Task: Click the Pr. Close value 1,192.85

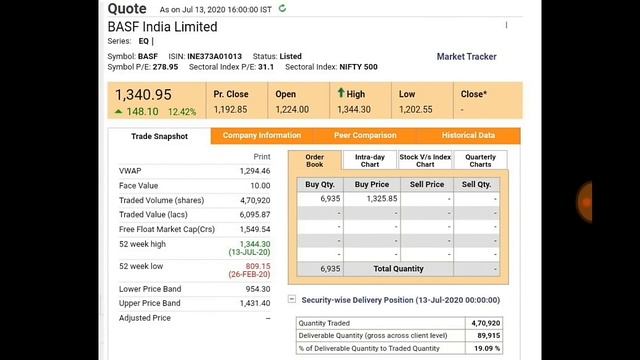Action: (230, 109)
